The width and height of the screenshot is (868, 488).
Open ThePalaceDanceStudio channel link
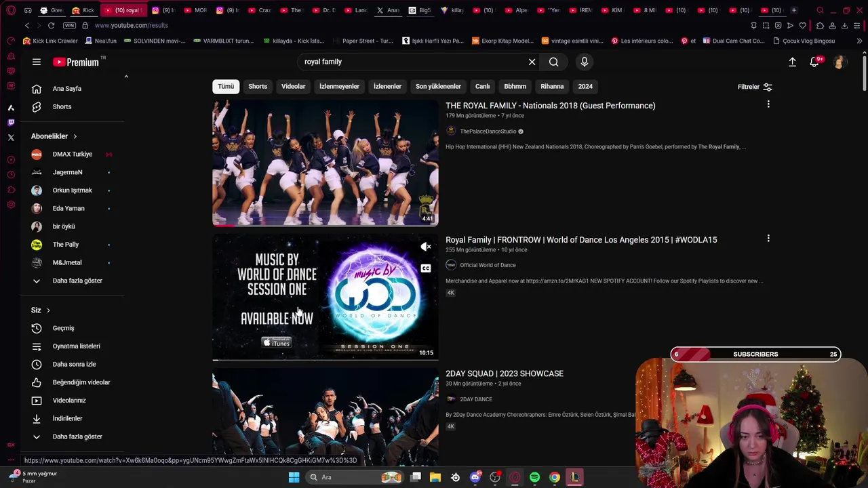pyautogui.click(x=488, y=131)
